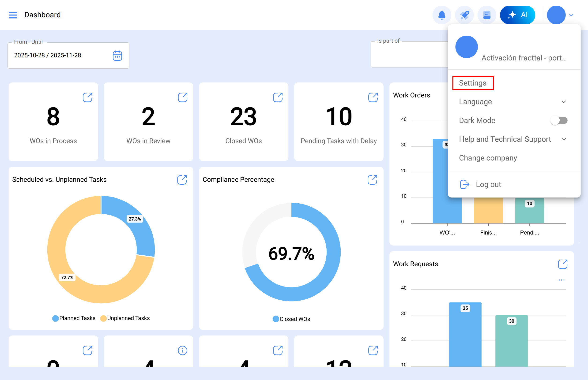Open the calendar date picker icon

[x=117, y=56]
